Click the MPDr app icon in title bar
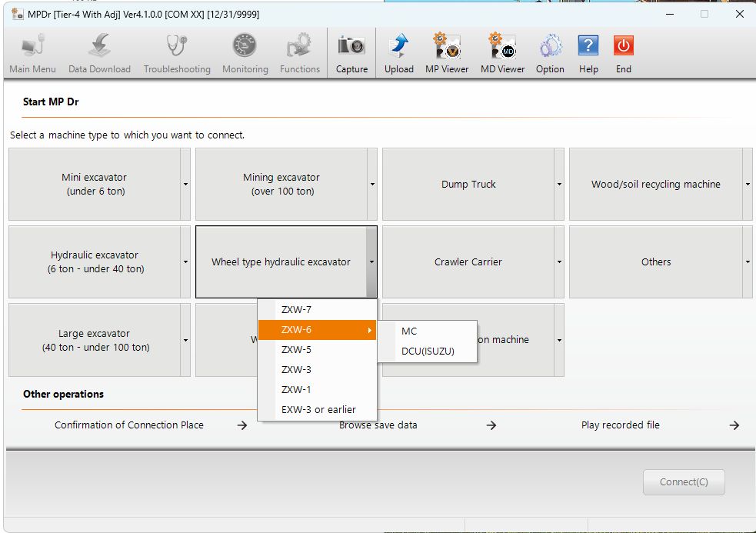Image resolution: width=756 pixels, height=533 pixels. 18,14
